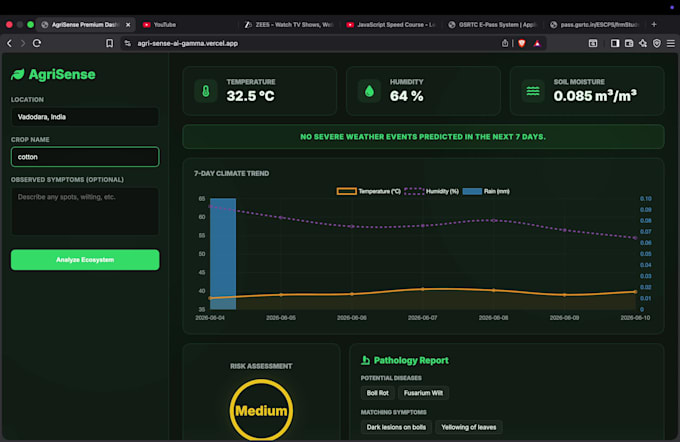Click the waves icon in Soil Moisture card
680x442 pixels.
coord(533,91)
